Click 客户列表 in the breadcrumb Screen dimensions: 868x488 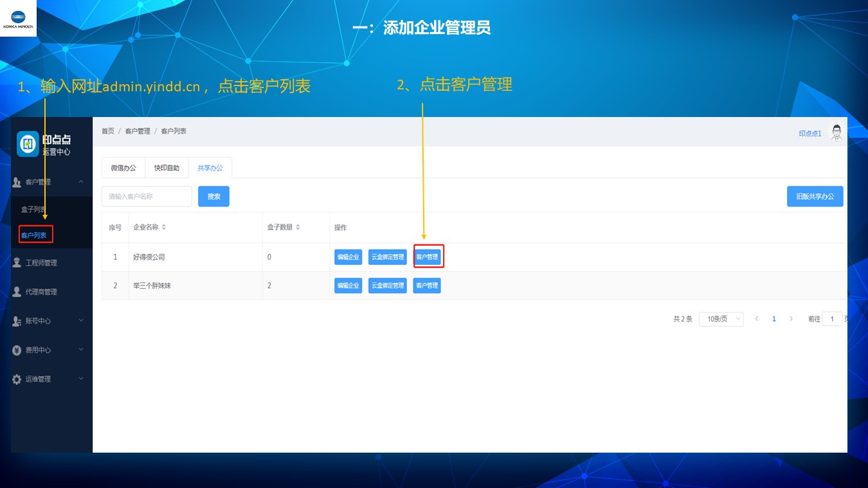(x=174, y=131)
